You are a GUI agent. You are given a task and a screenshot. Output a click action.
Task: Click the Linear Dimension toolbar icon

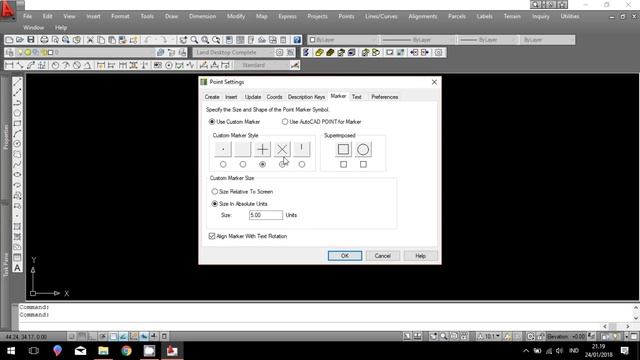9,65
